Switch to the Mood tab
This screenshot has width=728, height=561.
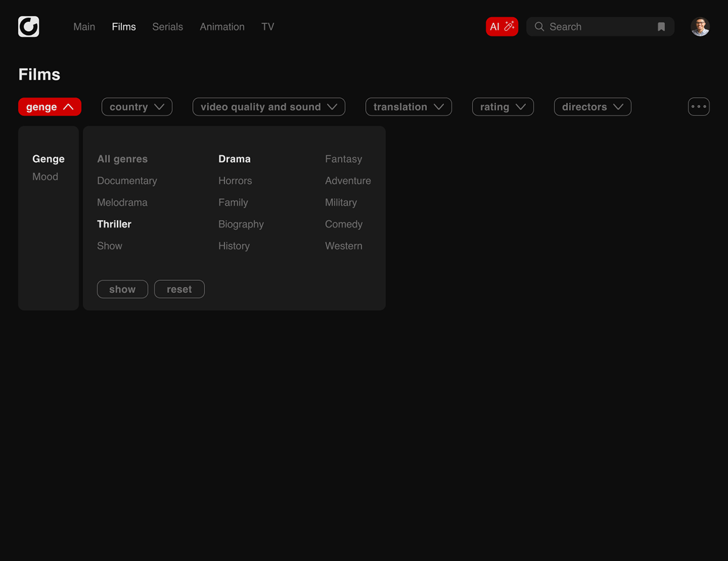point(45,176)
